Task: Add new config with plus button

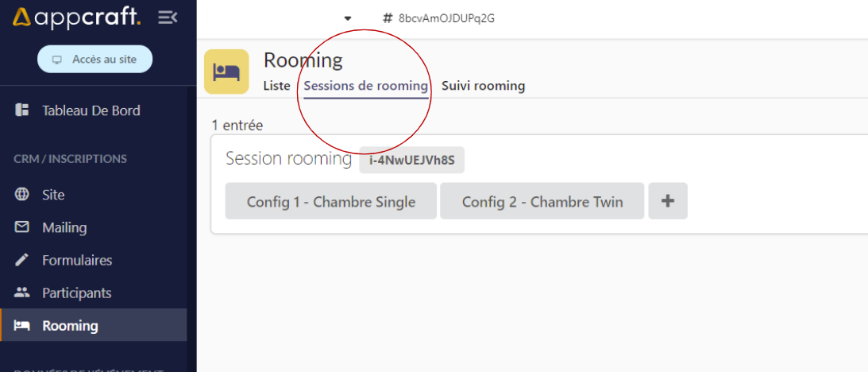Action: coord(668,201)
